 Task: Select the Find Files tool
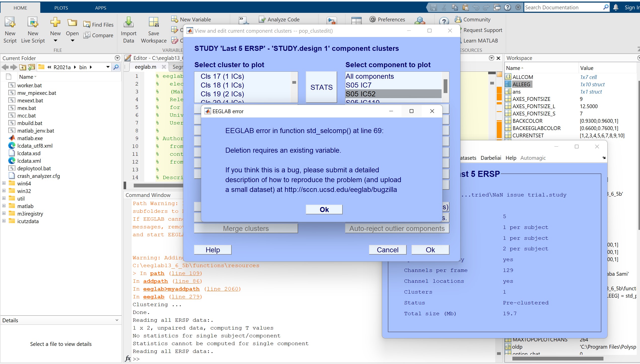(x=98, y=24)
